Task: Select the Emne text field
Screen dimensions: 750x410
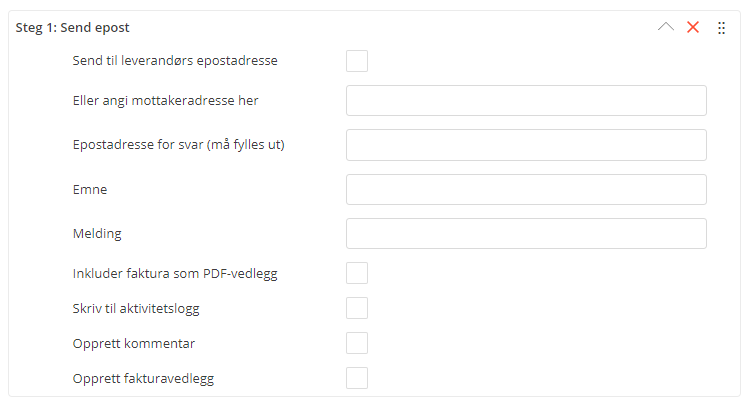Action: click(x=526, y=189)
